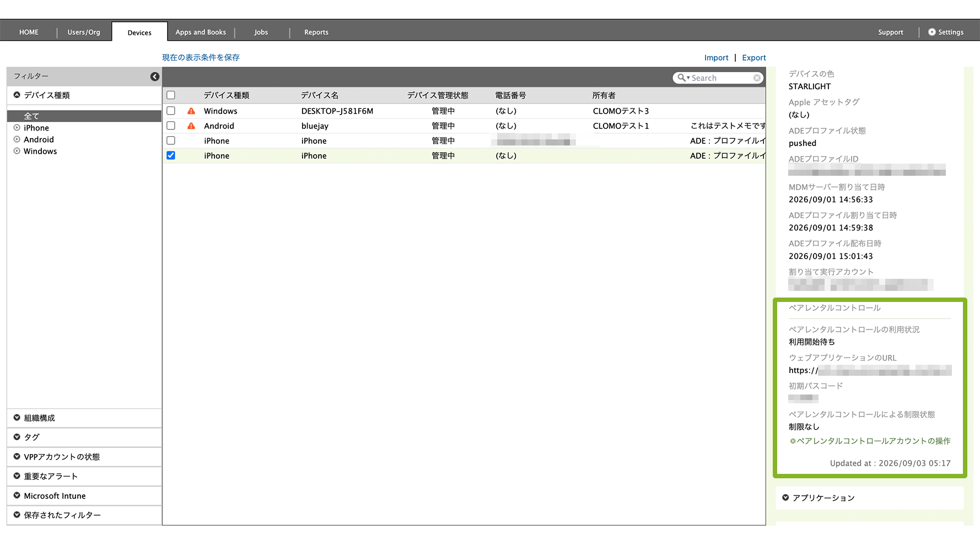Viewport: 980px width, 551px height.
Task: Click the Settings gear icon
Action: (931, 32)
